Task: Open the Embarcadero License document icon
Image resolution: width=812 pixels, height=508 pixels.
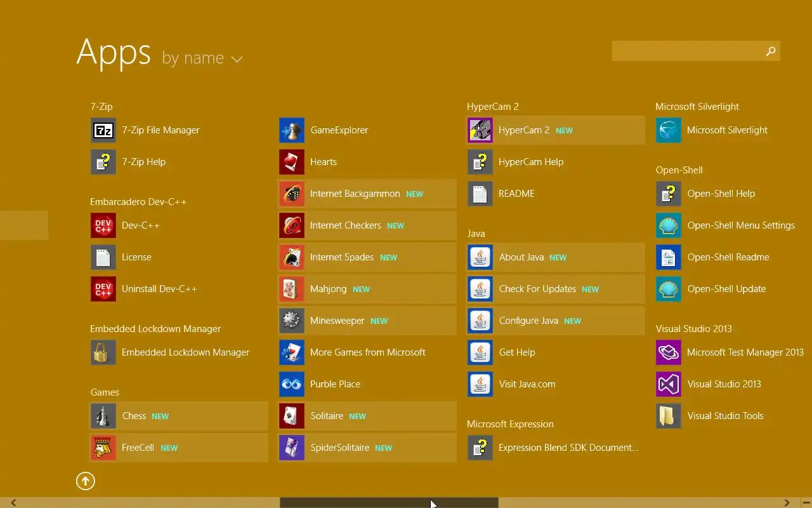Action: click(103, 257)
